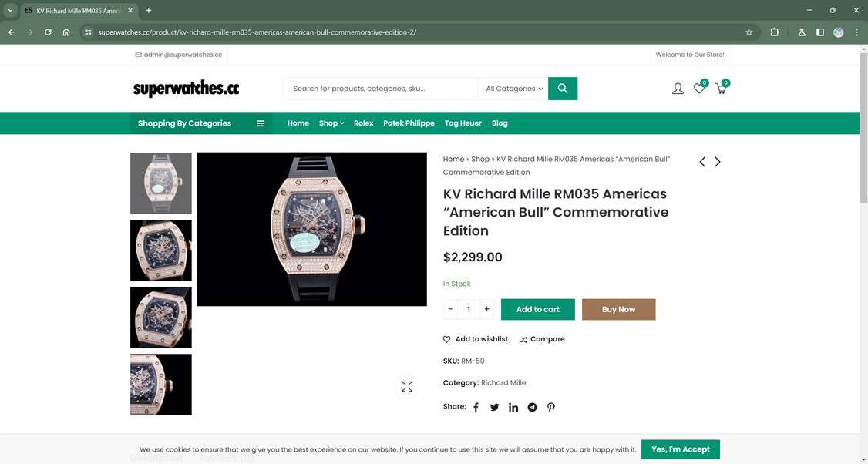Open the user account icon
The image size is (868, 464).
click(x=678, y=89)
